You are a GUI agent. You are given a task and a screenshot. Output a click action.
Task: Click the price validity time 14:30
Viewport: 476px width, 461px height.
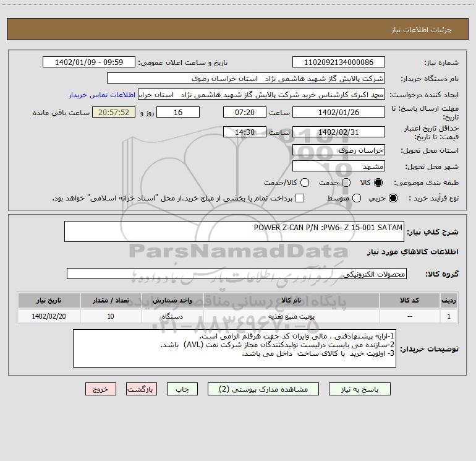pyautogui.click(x=245, y=132)
